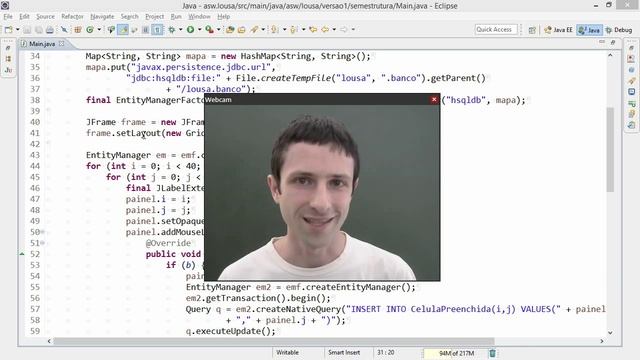Switch to the Debug perspective

619,30
